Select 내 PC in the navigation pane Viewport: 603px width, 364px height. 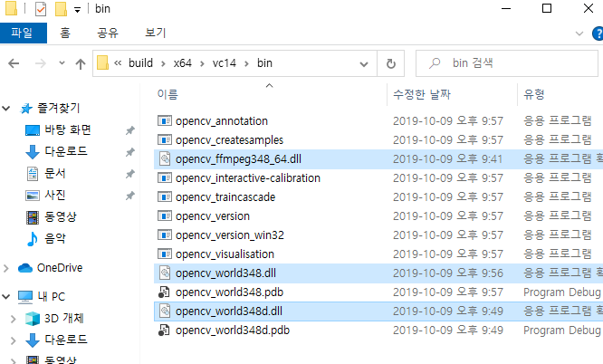(52, 297)
